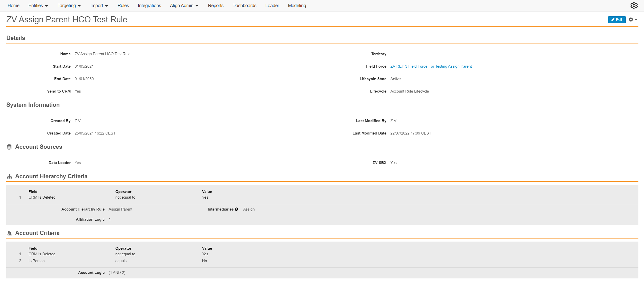Click the Account Hierarchy Criteria sitemap icon
644x282 pixels.
[9, 176]
